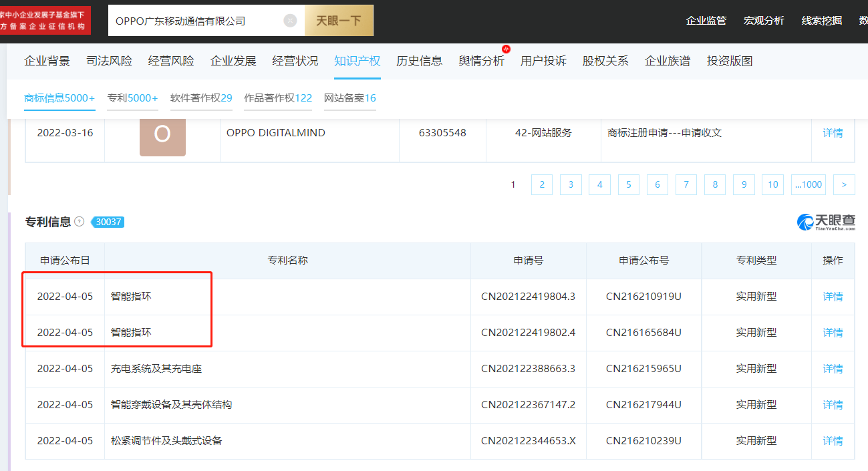The image size is (868, 471).
Task: Go to trademark page 8
Action: click(x=715, y=184)
